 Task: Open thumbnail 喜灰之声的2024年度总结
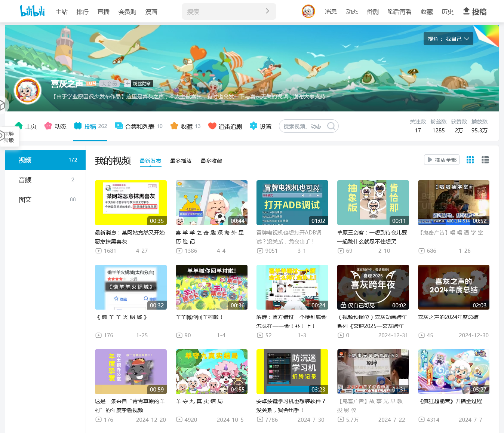(x=454, y=287)
